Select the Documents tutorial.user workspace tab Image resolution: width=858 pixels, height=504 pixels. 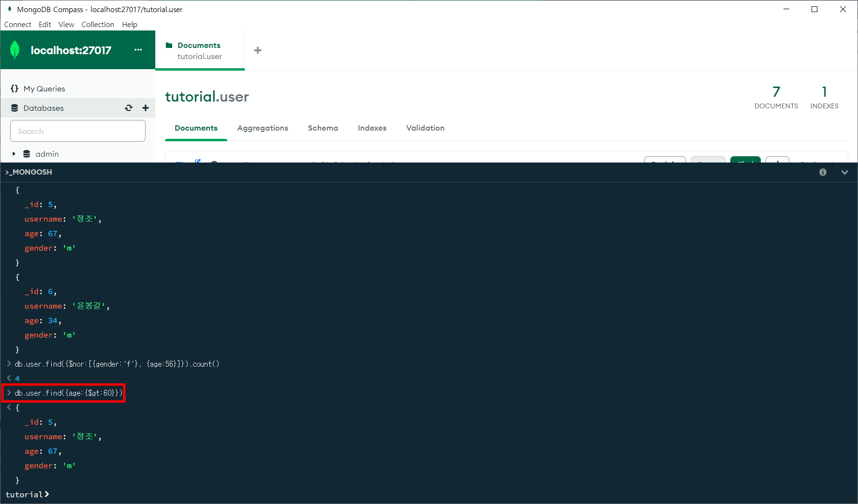[200, 50]
